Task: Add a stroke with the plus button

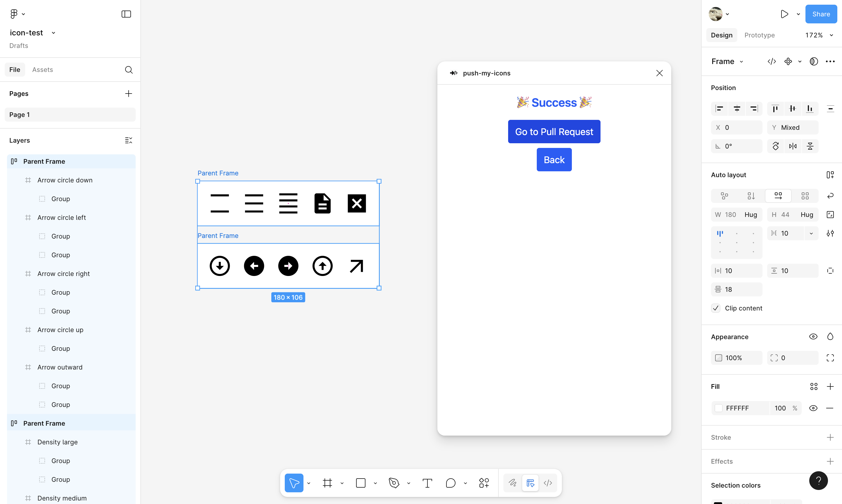Action: pyautogui.click(x=830, y=437)
